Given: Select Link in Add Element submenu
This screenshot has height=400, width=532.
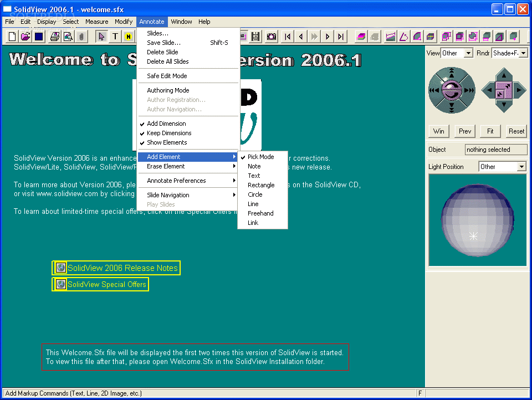Looking at the screenshot, I should (x=263, y=223).
